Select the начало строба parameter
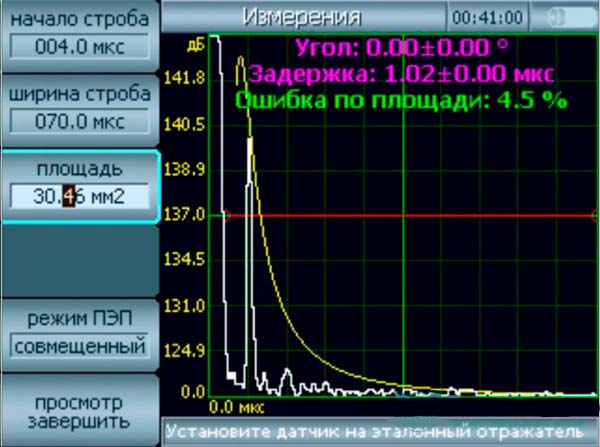This screenshot has width=600, height=447. pos(79,20)
